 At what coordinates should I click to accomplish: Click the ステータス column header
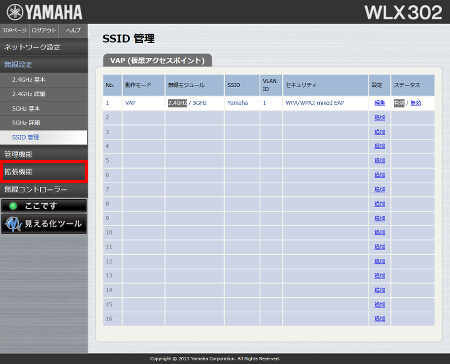pos(413,85)
